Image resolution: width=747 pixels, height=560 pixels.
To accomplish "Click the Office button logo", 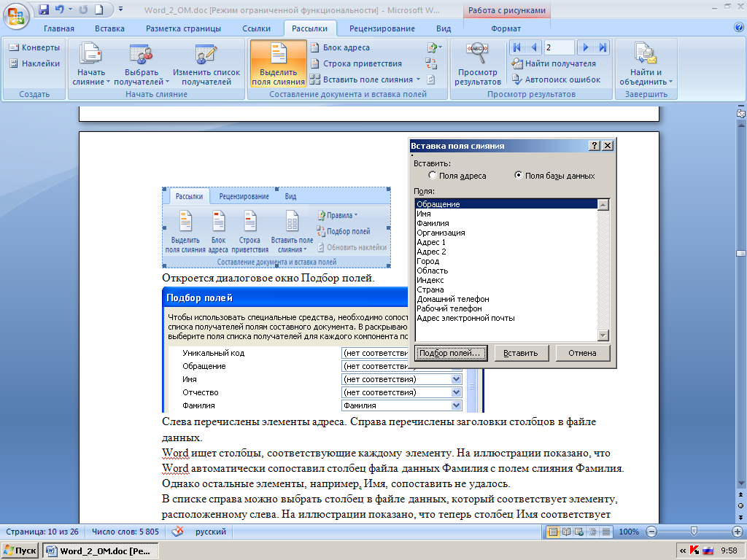I will pyautogui.click(x=16, y=16).
